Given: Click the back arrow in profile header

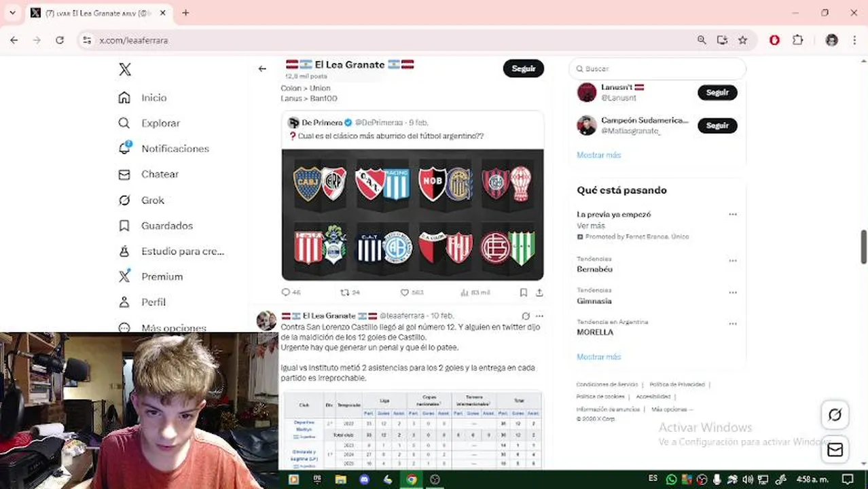Looking at the screenshot, I should 262,69.
